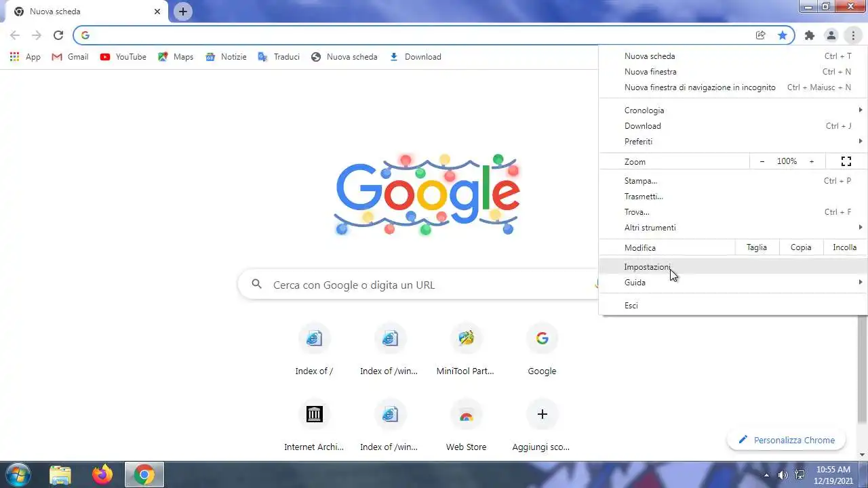Select Stampa... menu item
868x488 pixels.
pos(733,181)
